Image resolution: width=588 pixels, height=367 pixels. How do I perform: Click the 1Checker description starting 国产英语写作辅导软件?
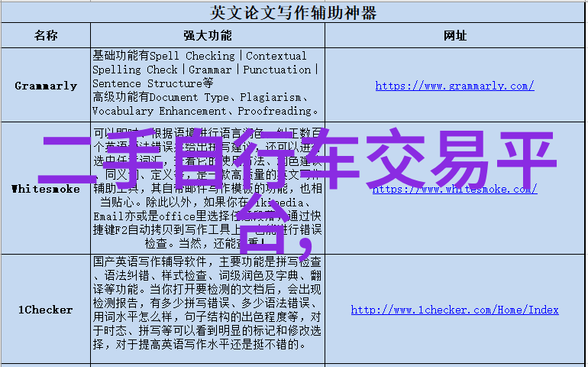coord(207,303)
